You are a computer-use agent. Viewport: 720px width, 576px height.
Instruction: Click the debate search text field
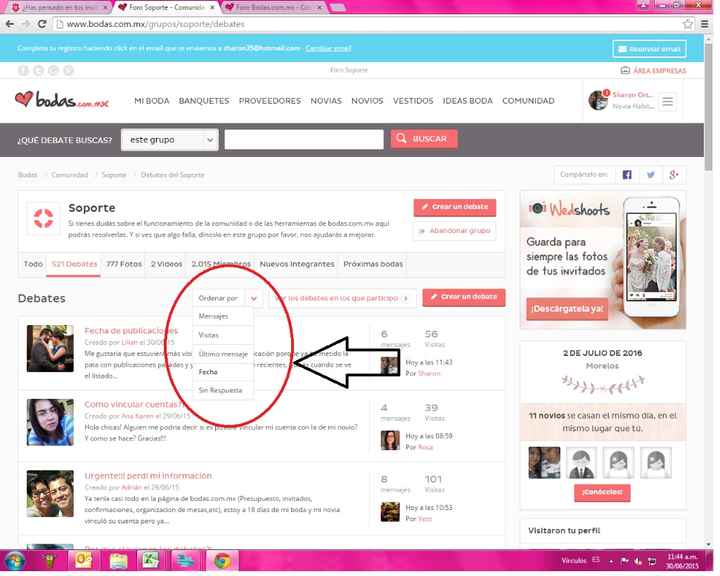[x=304, y=139]
